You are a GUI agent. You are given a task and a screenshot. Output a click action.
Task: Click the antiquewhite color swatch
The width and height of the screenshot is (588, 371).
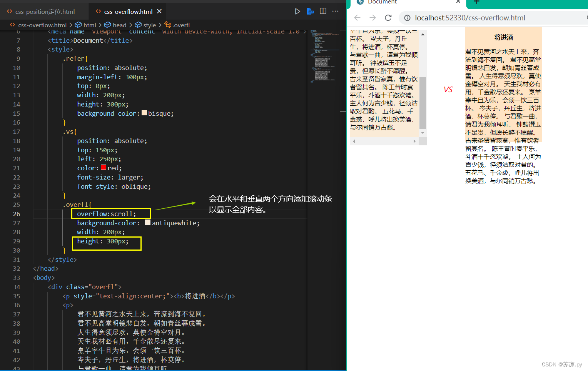148,223
